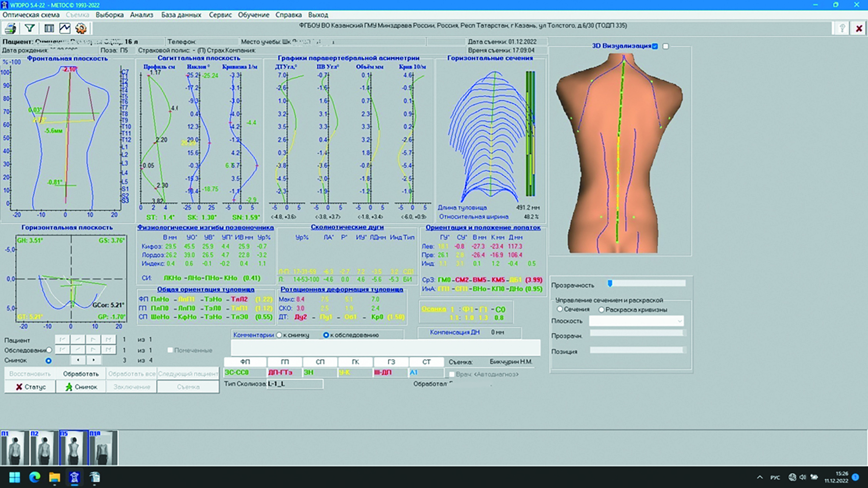Open the line chart graph icon
The height and width of the screenshot is (488, 868).
65,29
